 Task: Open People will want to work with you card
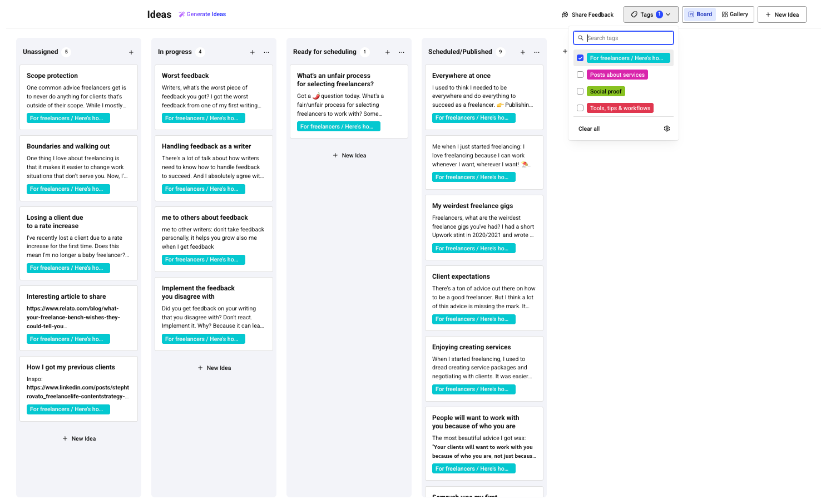point(484,443)
